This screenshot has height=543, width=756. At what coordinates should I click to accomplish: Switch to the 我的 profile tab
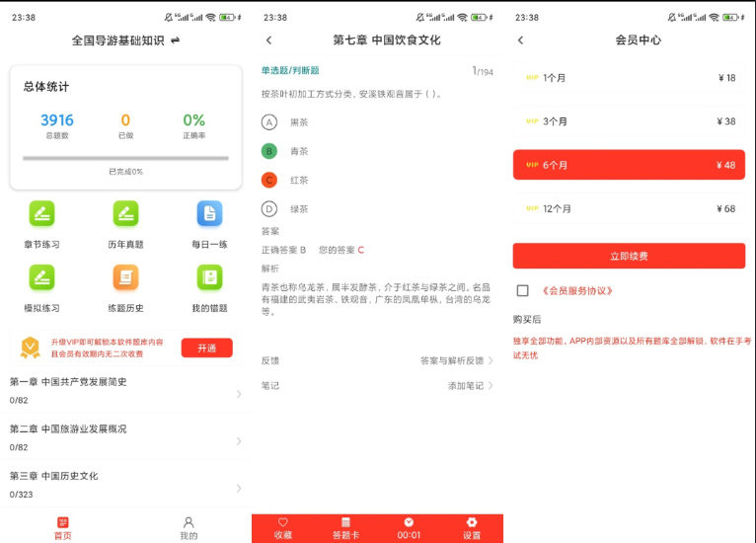tap(189, 528)
